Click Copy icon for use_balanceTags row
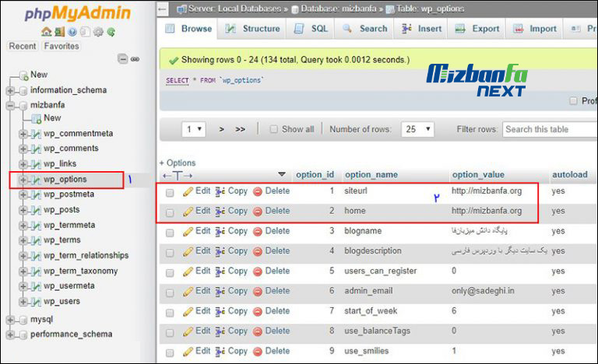This screenshot has width=598, height=364. click(x=220, y=331)
